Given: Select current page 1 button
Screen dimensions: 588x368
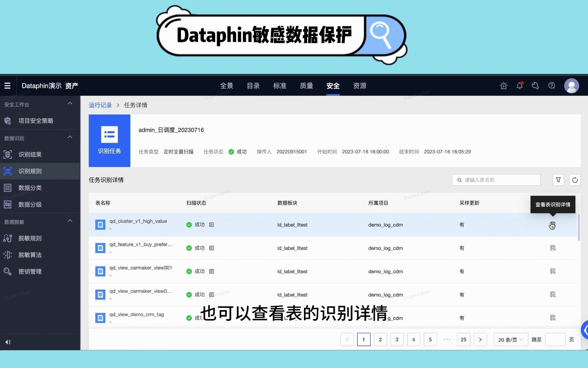Looking at the screenshot, I should 364,340.
